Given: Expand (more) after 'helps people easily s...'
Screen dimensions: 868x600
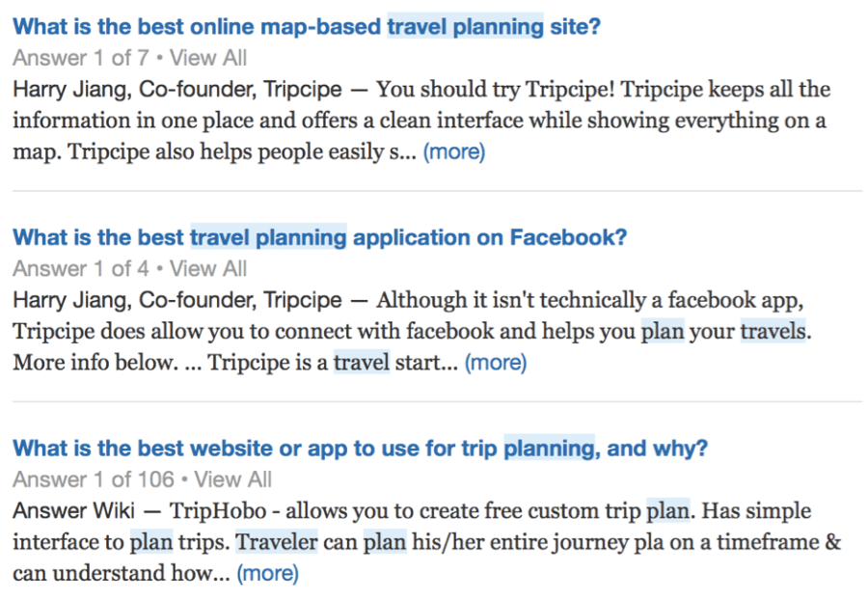Looking at the screenshot, I should point(454,151).
